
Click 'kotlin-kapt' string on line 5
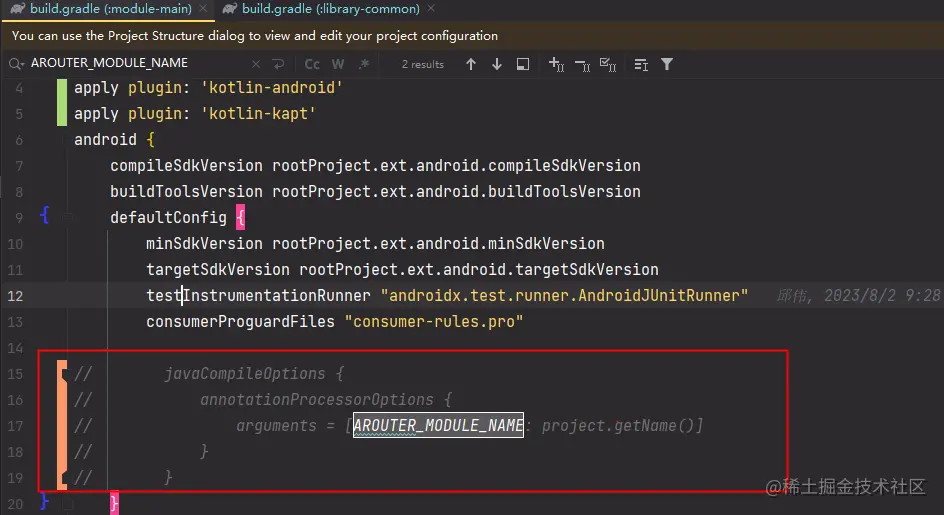(258, 114)
